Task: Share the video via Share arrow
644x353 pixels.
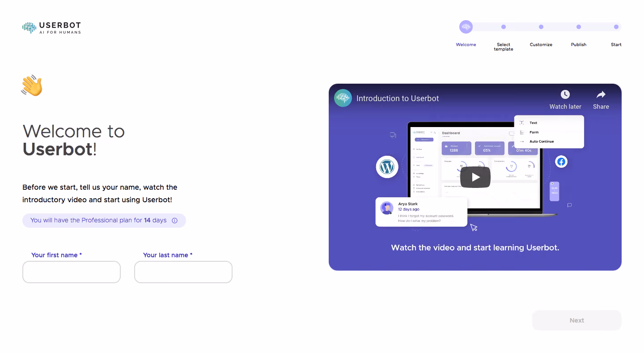Action: pos(601,94)
